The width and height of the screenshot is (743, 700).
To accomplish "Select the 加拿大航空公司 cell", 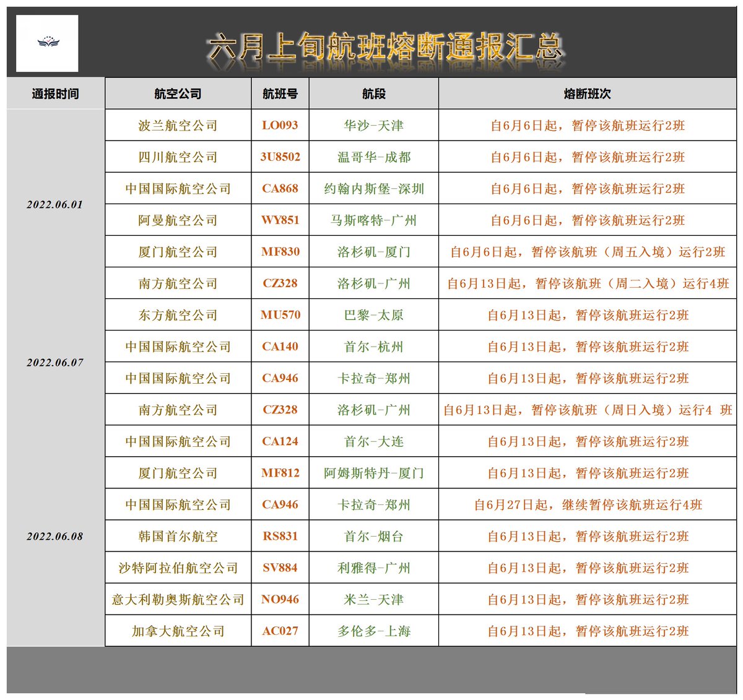I will (178, 631).
